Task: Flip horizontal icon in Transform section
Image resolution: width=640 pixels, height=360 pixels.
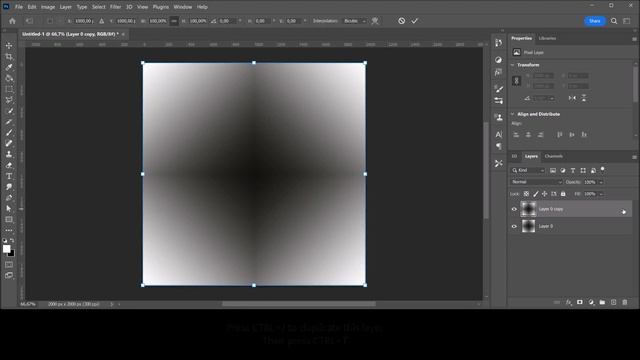Action: (x=572, y=98)
